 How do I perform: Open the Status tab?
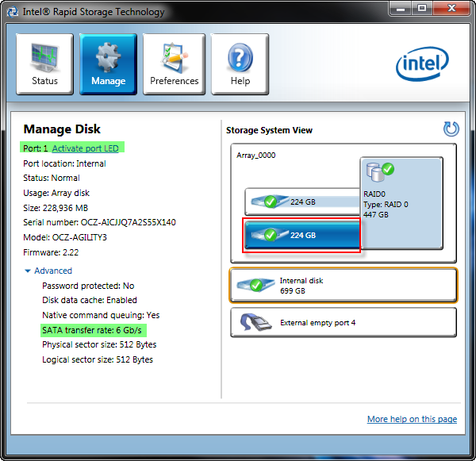coord(44,64)
